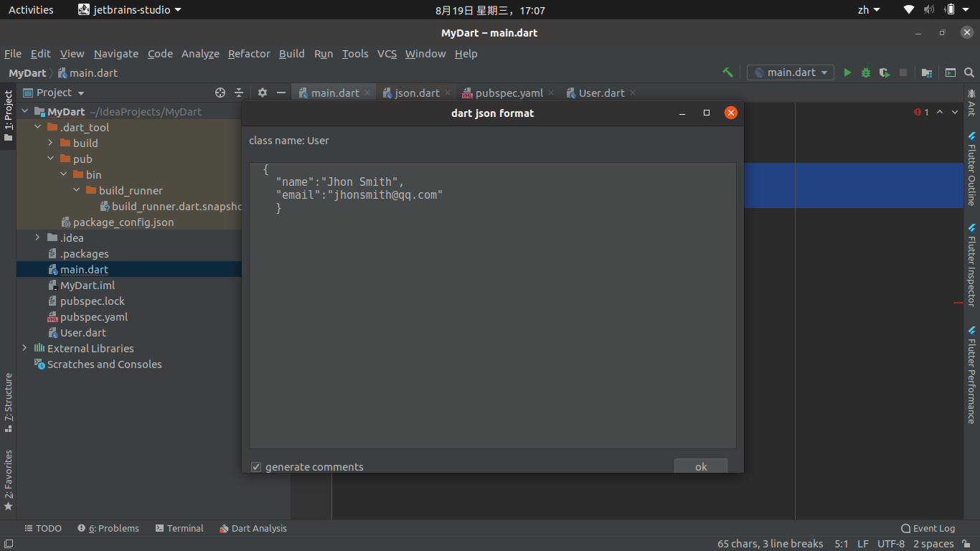Open the Dart Analysis tool window
This screenshot has width=980, height=551.
tap(253, 529)
